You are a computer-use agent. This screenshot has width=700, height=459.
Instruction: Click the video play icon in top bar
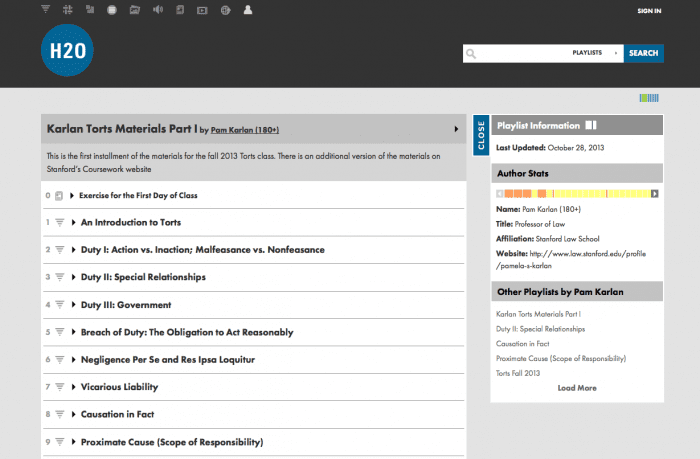(x=202, y=10)
